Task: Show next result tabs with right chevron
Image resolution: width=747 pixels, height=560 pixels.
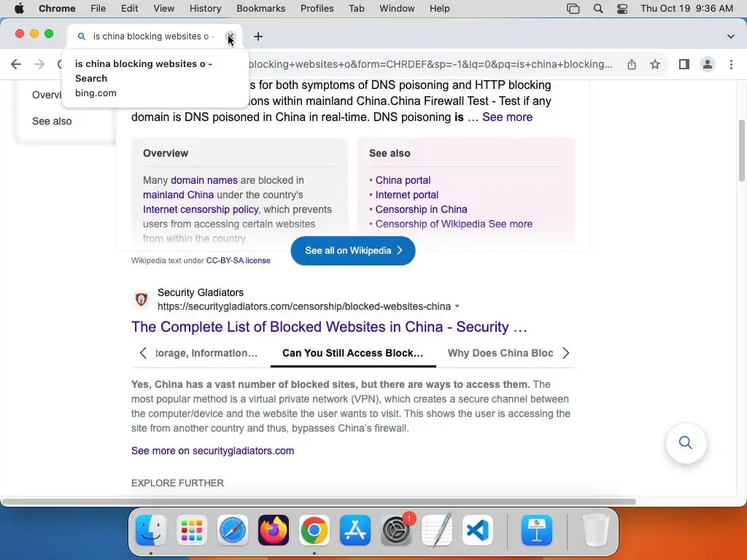Action: (x=565, y=354)
